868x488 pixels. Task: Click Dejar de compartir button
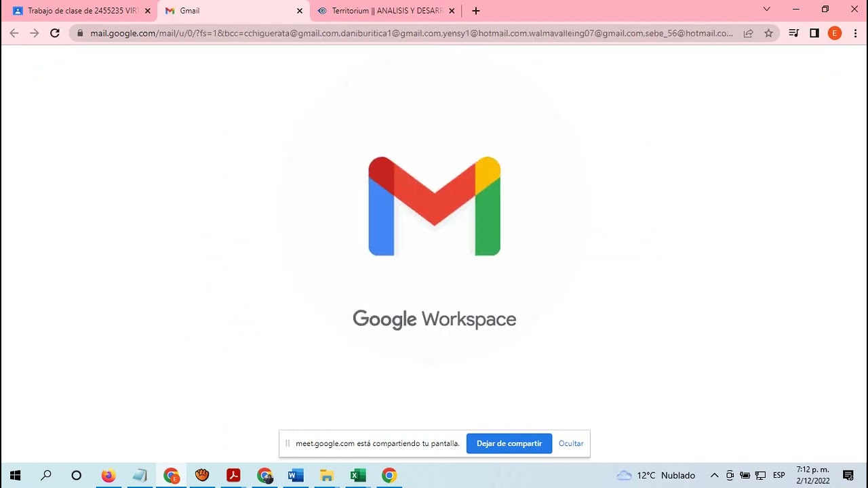pyautogui.click(x=509, y=443)
